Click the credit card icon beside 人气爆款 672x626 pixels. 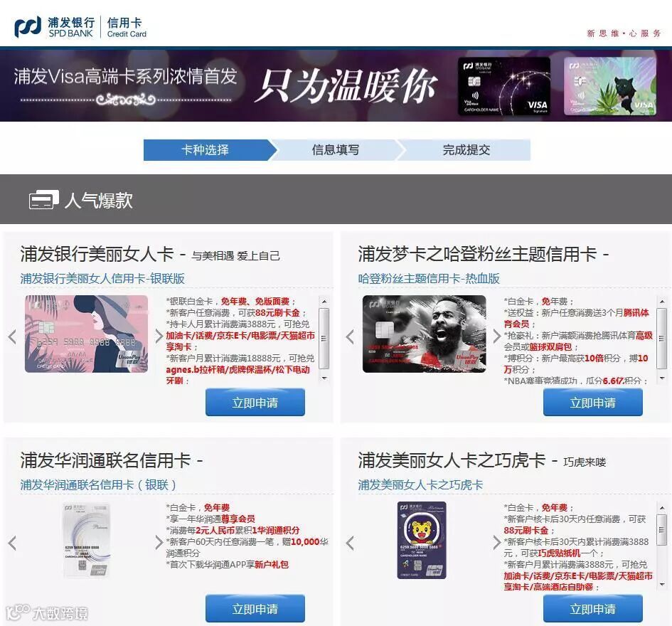[x=43, y=200]
